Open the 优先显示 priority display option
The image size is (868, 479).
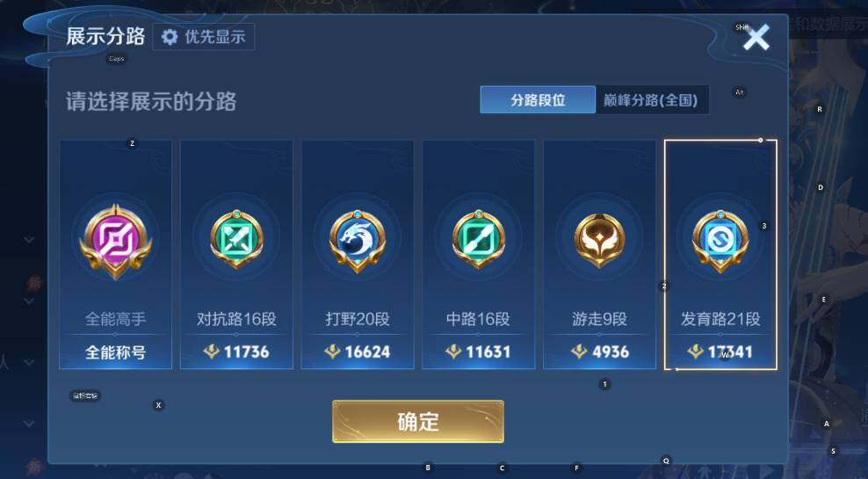(x=204, y=37)
